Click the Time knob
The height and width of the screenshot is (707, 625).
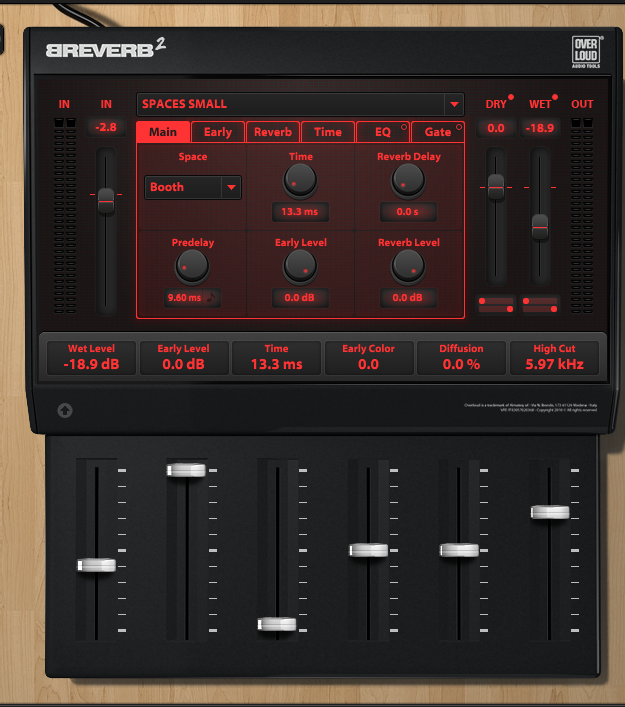pos(300,180)
